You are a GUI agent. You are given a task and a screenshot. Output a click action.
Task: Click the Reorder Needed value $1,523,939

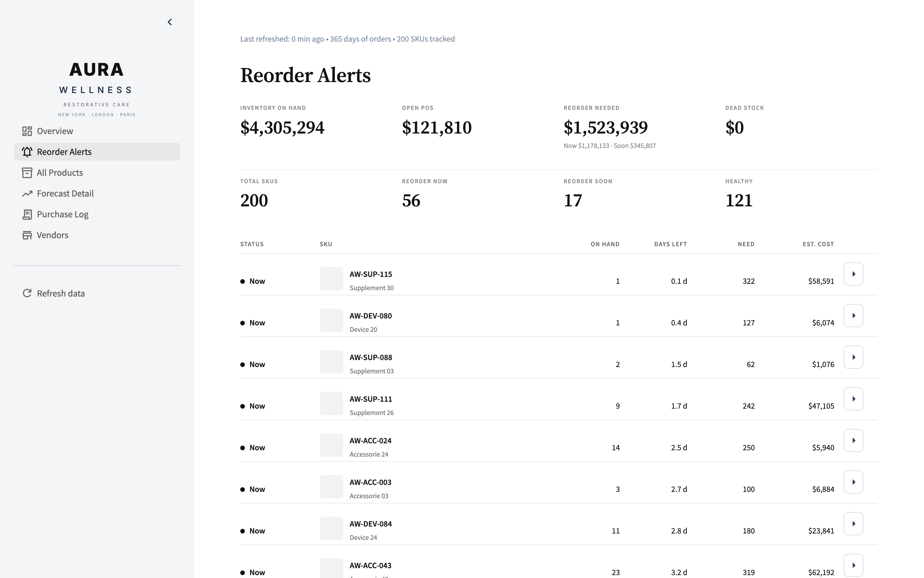point(606,128)
